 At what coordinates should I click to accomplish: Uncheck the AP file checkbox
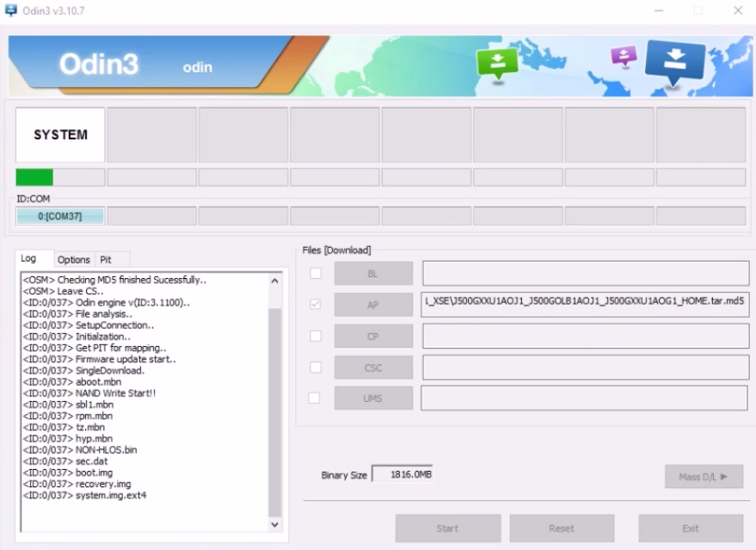tap(317, 304)
